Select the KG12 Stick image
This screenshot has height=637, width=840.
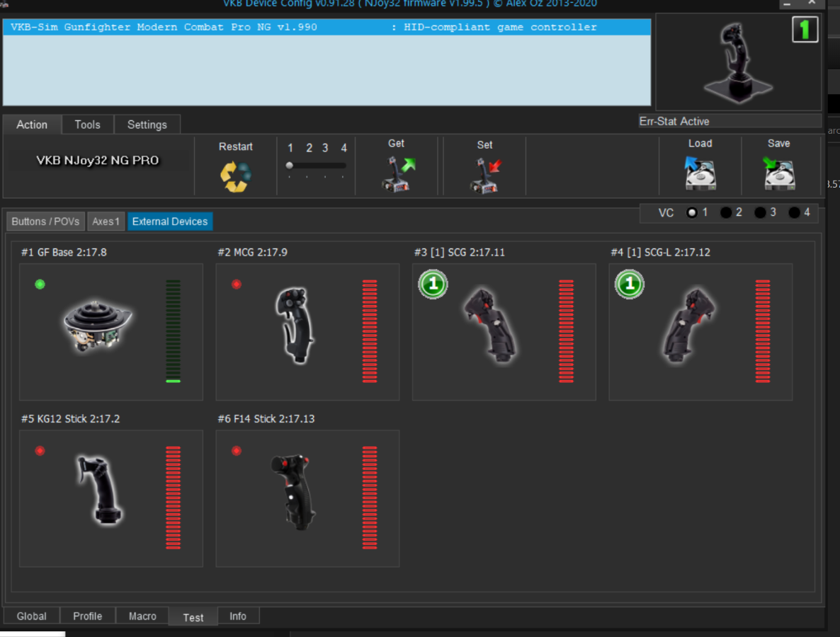click(x=100, y=490)
